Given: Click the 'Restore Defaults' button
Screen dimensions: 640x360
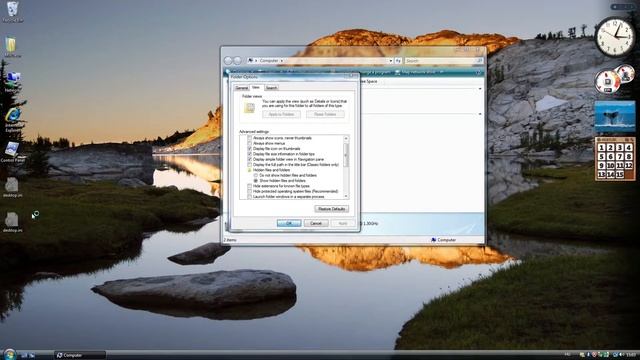Looking at the screenshot, I should (331, 209).
